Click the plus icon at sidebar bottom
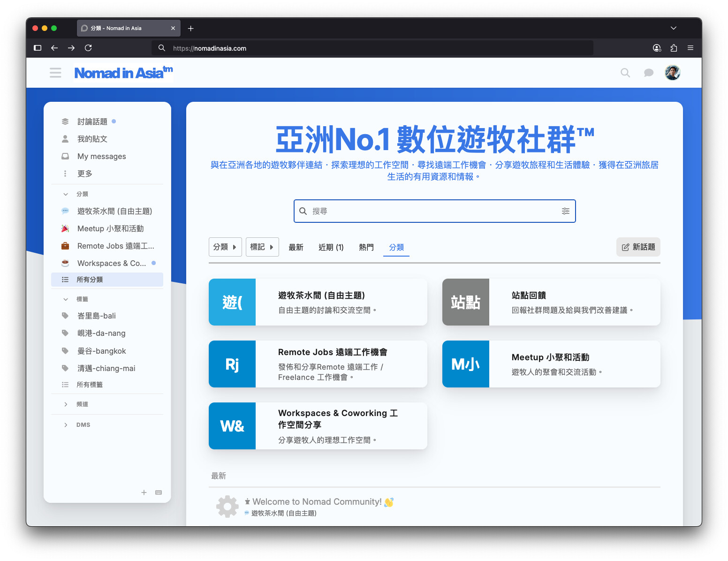This screenshot has width=728, height=561. pyautogui.click(x=144, y=492)
